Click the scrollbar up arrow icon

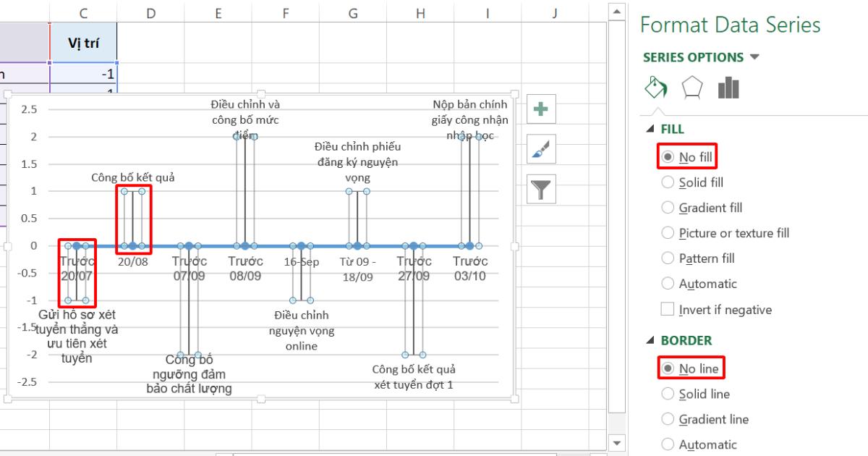coord(616,10)
